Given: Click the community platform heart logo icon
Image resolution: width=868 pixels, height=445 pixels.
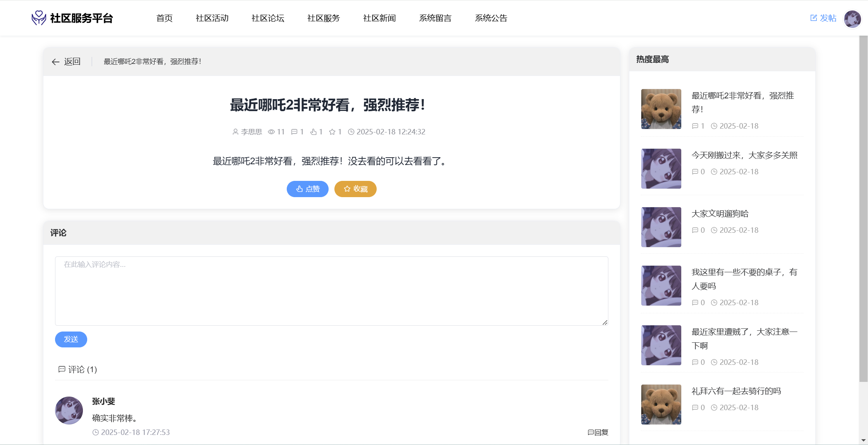Looking at the screenshot, I should pyautogui.click(x=39, y=18).
